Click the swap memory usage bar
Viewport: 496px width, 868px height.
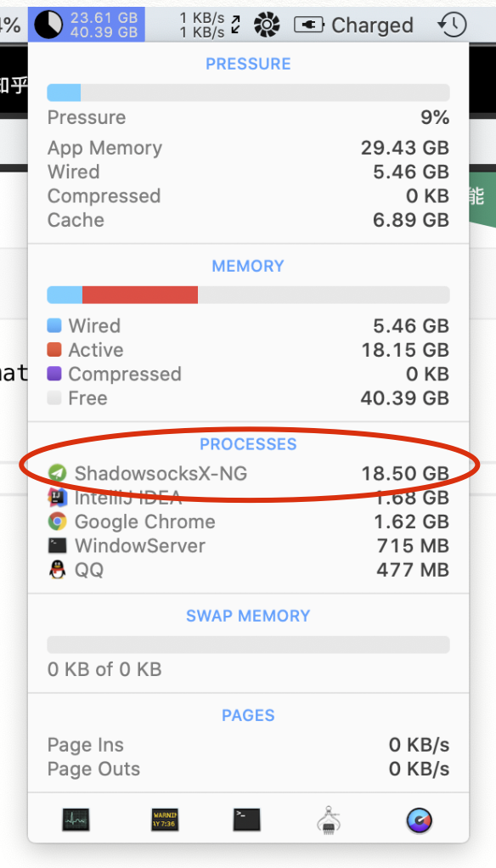(x=248, y=644)
